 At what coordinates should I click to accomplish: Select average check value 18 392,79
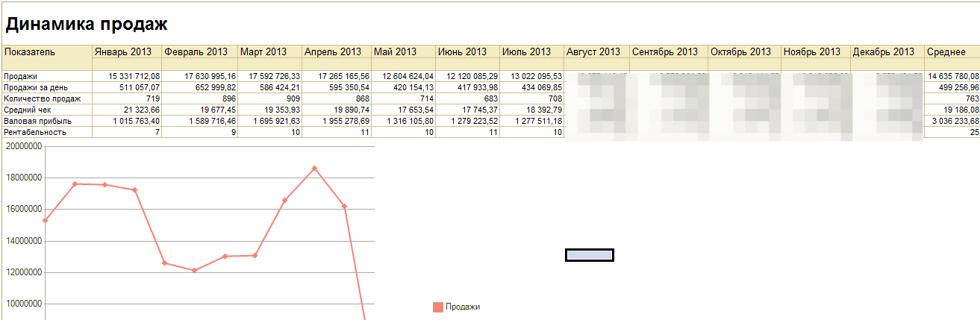[531, 110]
